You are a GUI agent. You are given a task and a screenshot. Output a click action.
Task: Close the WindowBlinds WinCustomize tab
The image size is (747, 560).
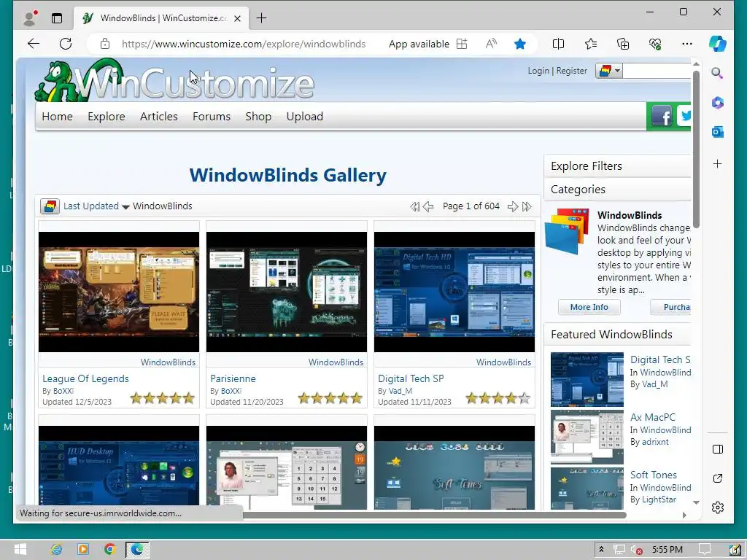click(238, 18)
